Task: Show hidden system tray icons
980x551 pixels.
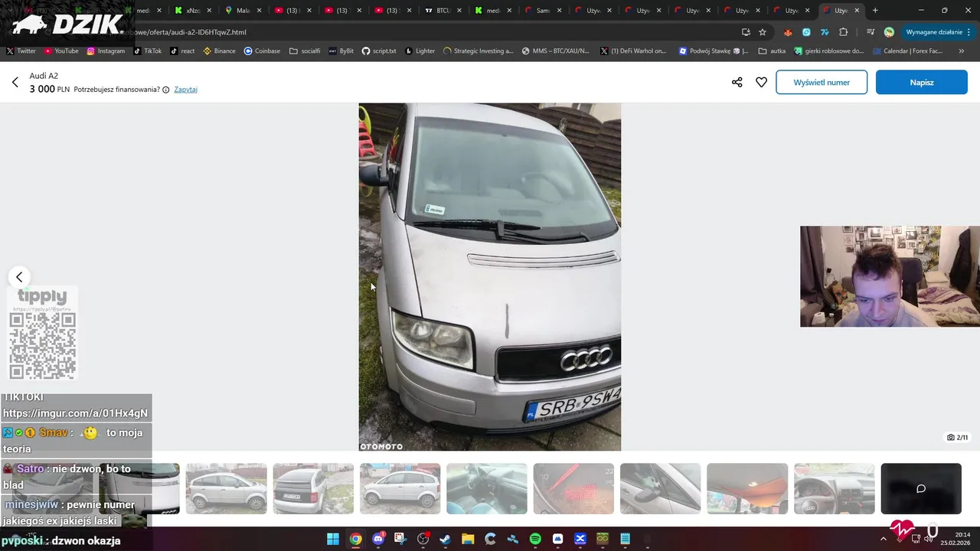Action: pyautogui.click(x=883, y=539)
